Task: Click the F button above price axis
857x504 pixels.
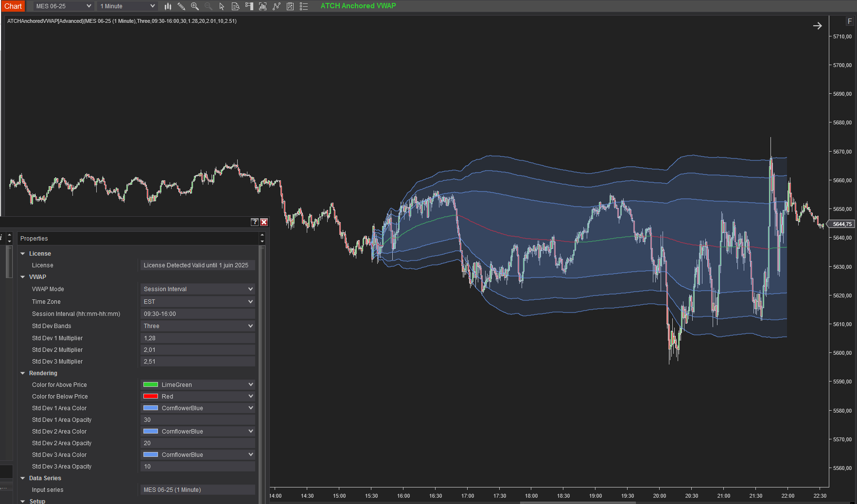Action: coord(849,21)
